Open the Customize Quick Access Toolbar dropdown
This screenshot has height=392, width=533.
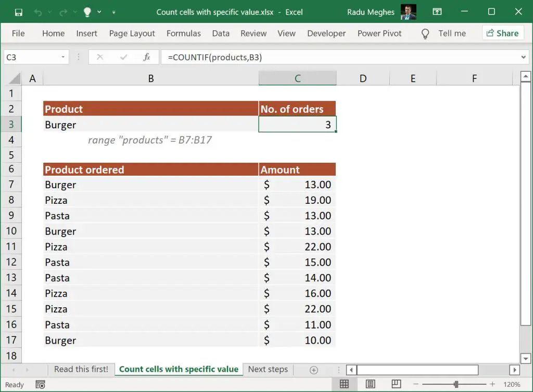[x=114, y=12]
